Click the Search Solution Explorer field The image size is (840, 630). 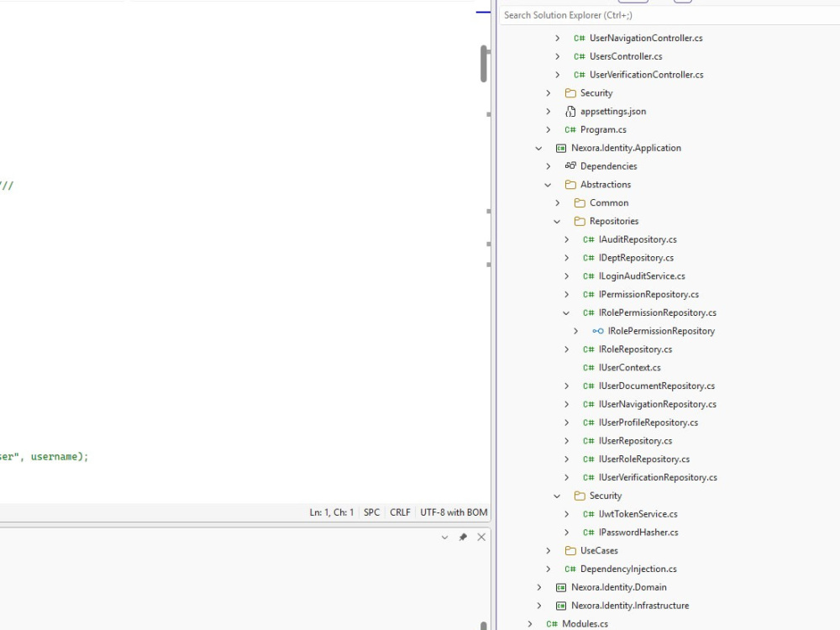pos(669,15)
